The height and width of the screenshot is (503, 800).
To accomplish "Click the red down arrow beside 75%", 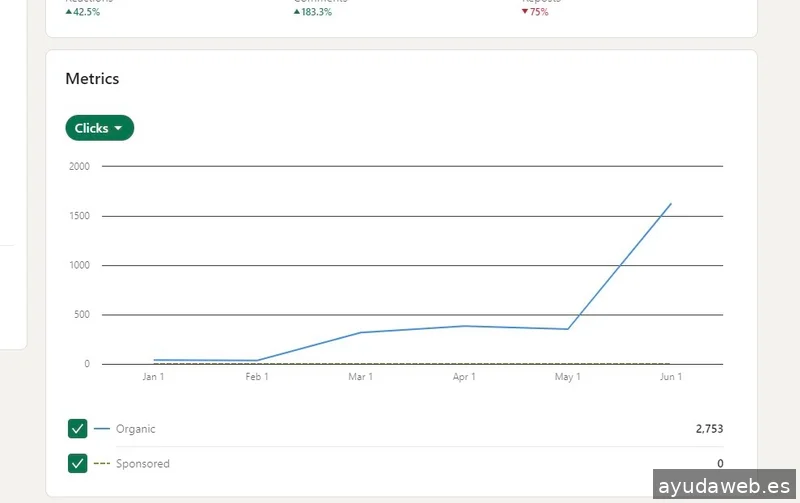I will pyautogui.click(x=525, y=12).
